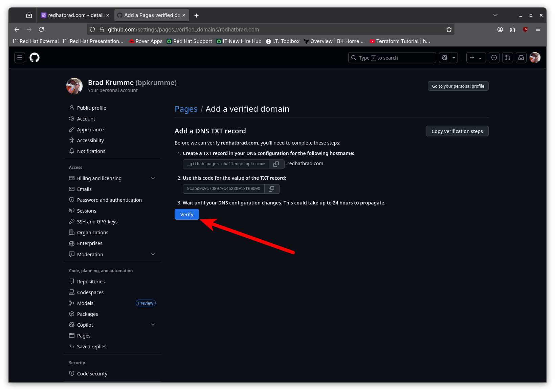The height and width of the screenshot is (392, 555).
Task: Expand the Moderation section
Action: (112, 254)
